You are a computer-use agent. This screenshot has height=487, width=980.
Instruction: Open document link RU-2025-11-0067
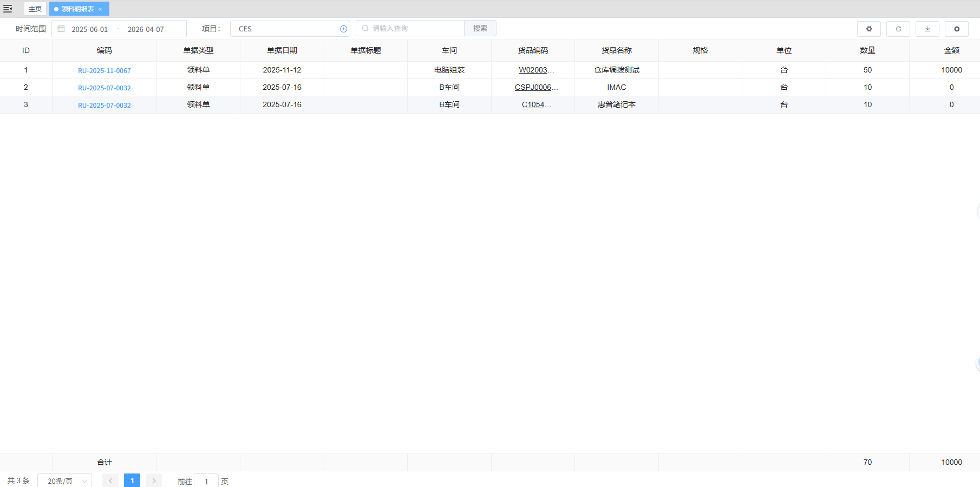coord(104,71)
